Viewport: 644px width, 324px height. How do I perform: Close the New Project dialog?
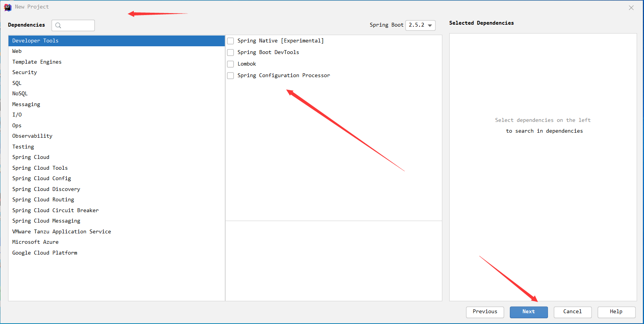click(x=631, y=8)
